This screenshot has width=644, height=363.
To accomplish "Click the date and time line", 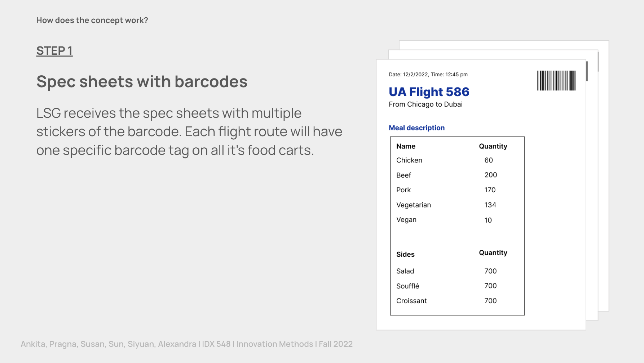I will coord(428,75).
